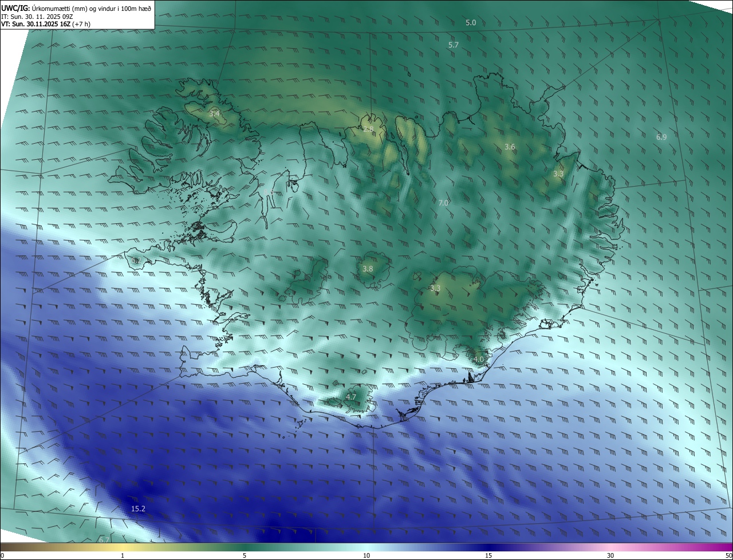Click the colour scale tick labelled 0
This screenshot has height=560, width=733.
tap(2, 555)
